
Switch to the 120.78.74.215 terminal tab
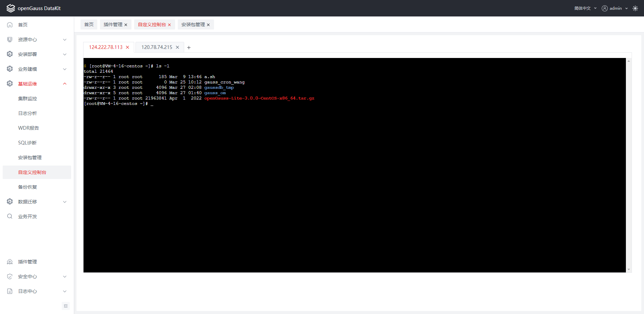coord(157,47)
